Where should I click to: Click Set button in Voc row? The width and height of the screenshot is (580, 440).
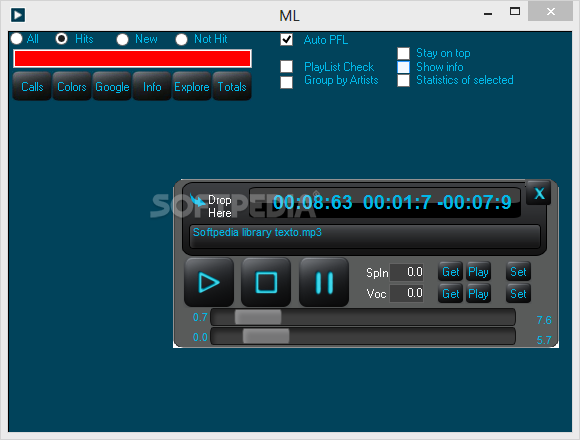tap(518, 294)
